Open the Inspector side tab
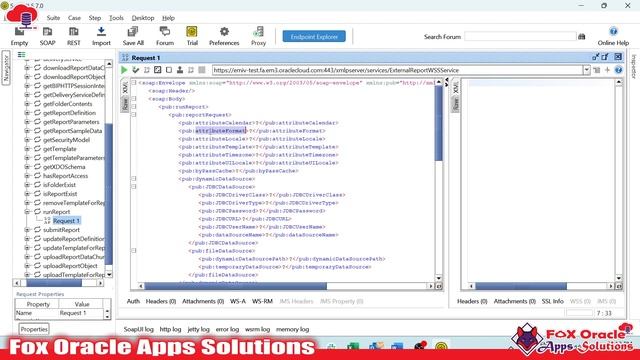 click(x=634, y=66)
